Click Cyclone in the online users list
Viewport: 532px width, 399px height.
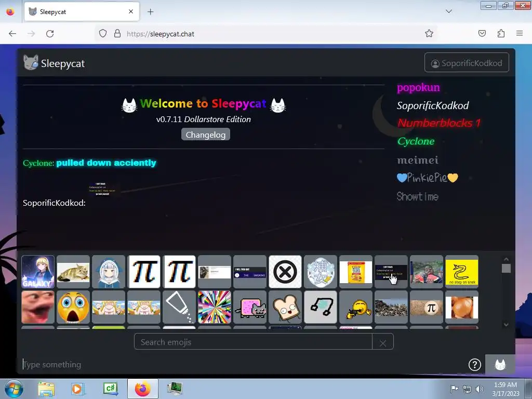coord(416,141)
